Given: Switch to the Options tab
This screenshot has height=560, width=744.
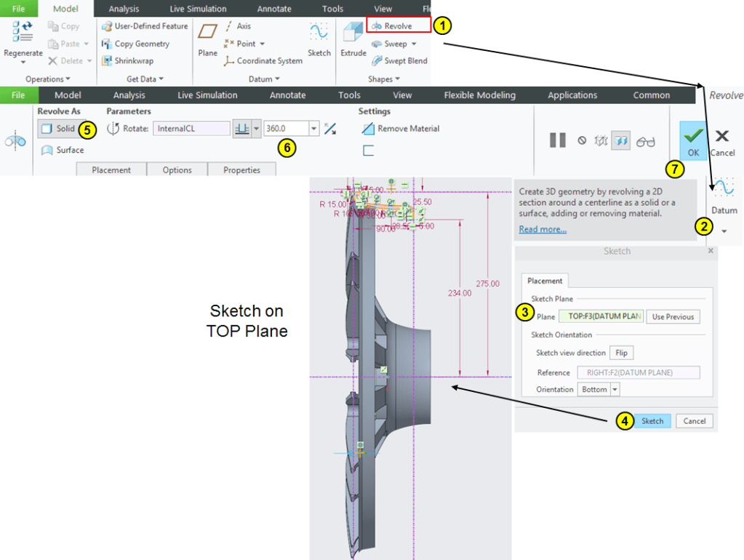Looking at the screenshot, I should coord(177,170).
